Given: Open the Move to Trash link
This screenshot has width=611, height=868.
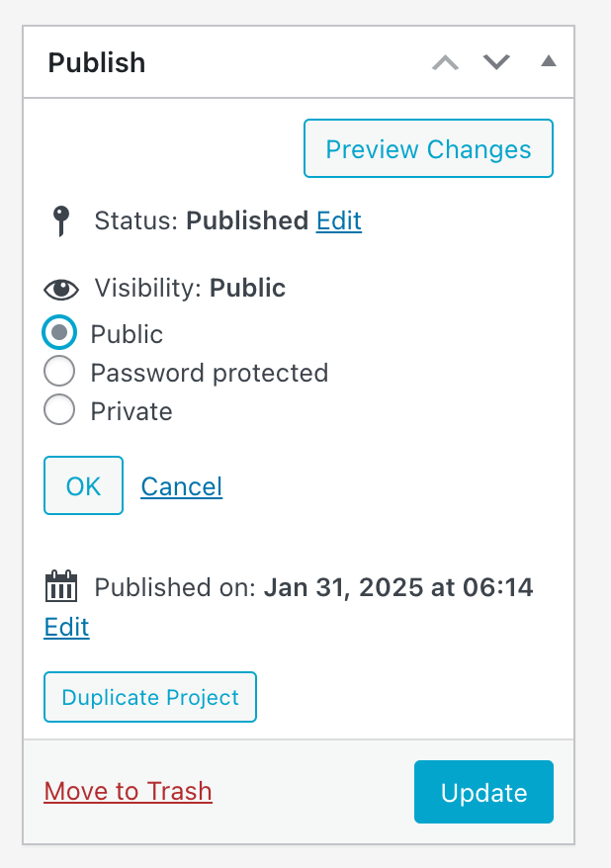Looking at the screenshot, I should [128, 791].
